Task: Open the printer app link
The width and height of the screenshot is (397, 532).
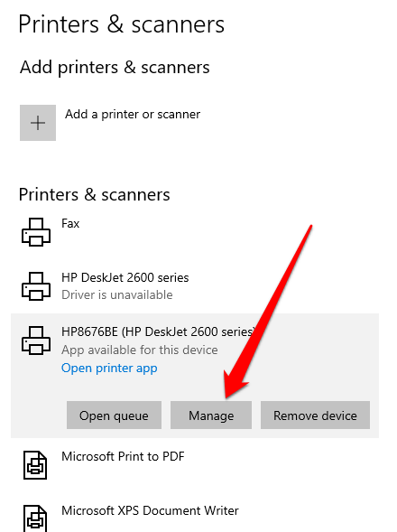Action: click(x=109, y=369)
